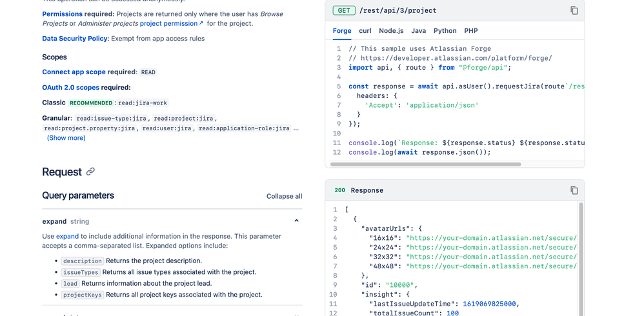
Task: Click the RECOMMENDED badge
Action: pos(91,103)
